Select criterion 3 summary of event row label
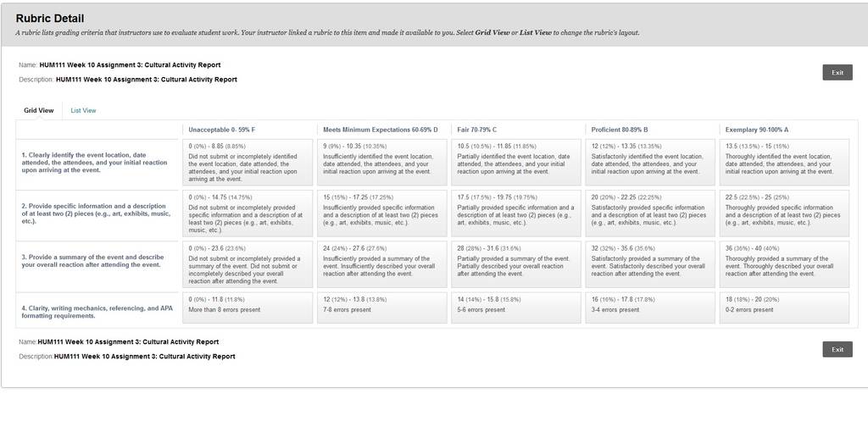Image resolution: width=868 pixels, height=443 pixels. tap(93, 261)
